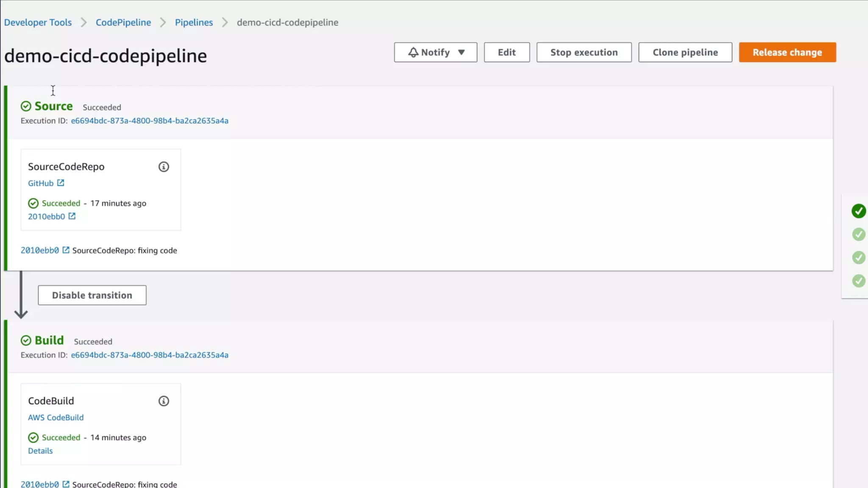The image size is (868, 488).
Task: Click the Source stage title
Action: [x=53, y=106]
